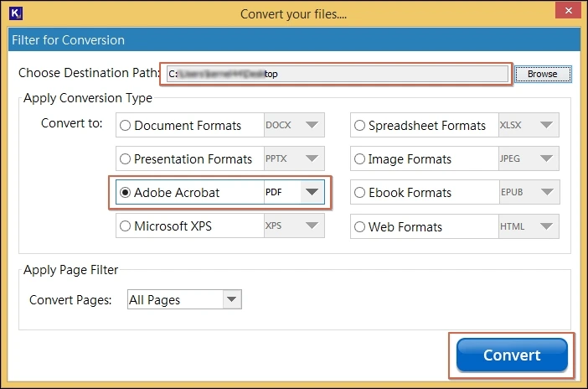Select Web Formats radio button
The height and width of the screenshot is (389, 588).
pos(359,226)
